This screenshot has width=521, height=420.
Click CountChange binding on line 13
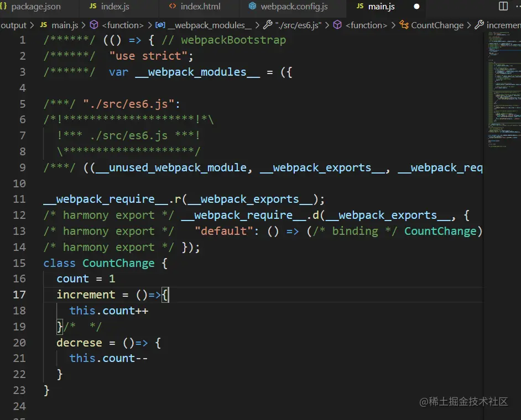(x=440, y=231)
